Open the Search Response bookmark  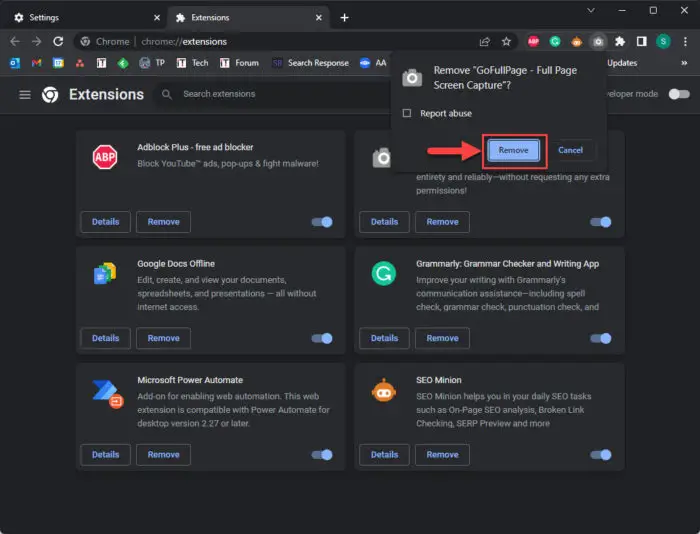pyautogui.click(x=311, y=63)
